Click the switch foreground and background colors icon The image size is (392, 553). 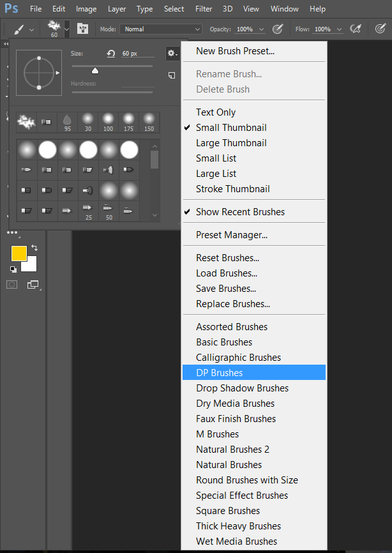click(34, 248)
